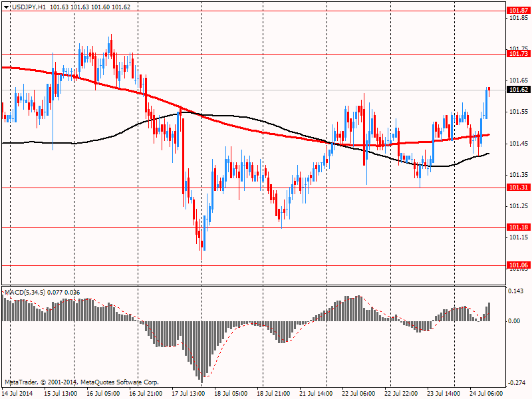Click the 22 Jul 06:00 time label
532x399 pixels.
coord(358,393)
